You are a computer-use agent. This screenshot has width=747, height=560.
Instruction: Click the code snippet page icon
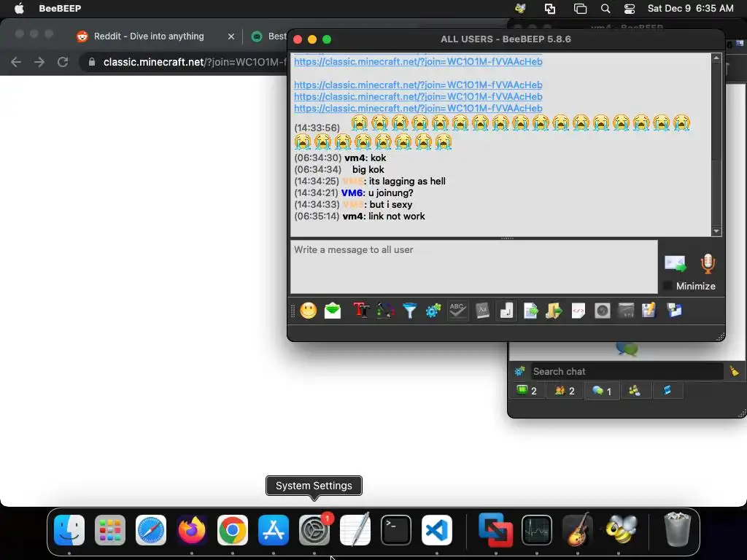pos(578,311)
